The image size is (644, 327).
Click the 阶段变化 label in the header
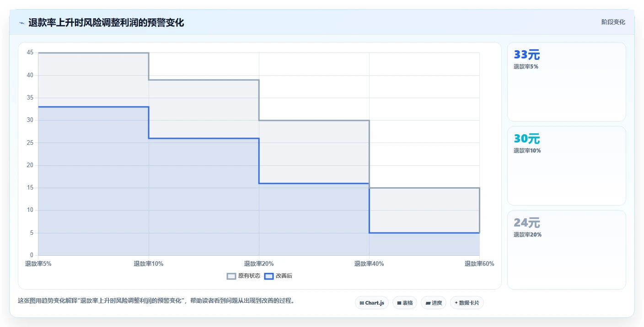[613, 22]
